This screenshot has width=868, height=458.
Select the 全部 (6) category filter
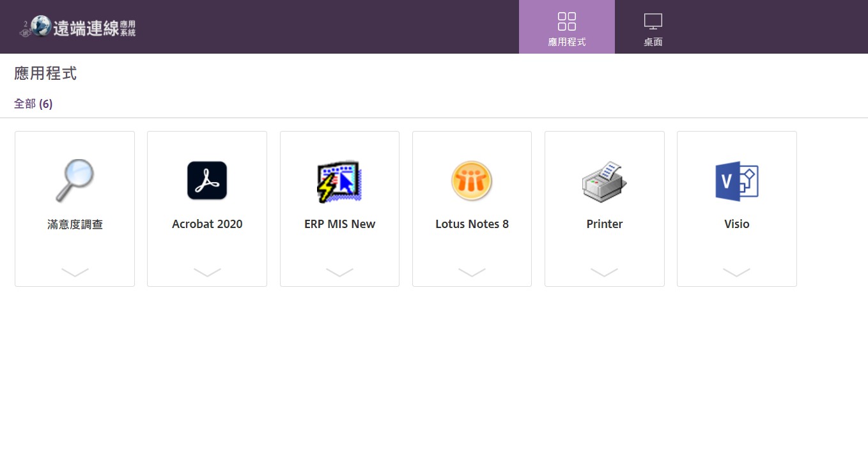coord(33,103)
